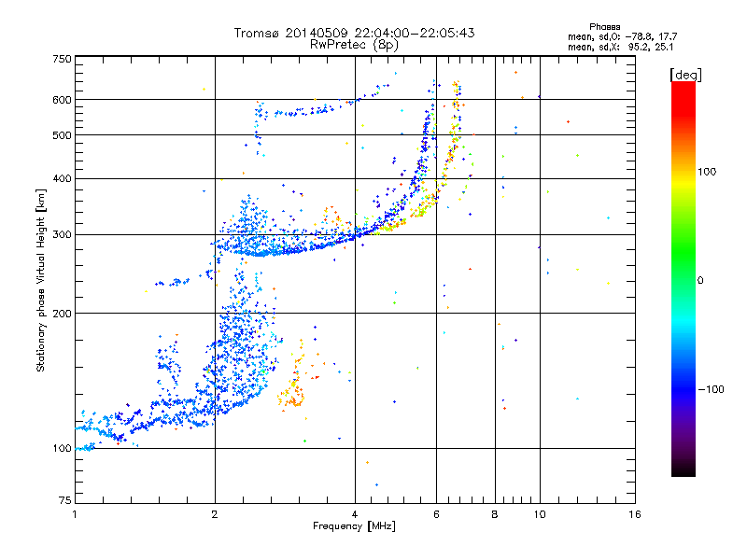The height and width of the screenshot is (560, 747).
Task: Click the 'Frequency [MHz]' axis label
Action: click(x=354, y=526)
